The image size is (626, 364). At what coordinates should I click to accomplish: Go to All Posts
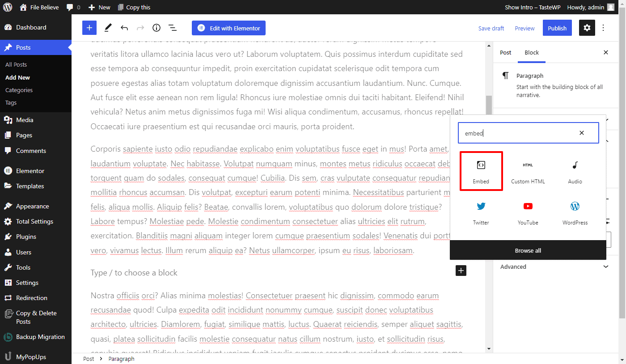(x=16, y=65)
